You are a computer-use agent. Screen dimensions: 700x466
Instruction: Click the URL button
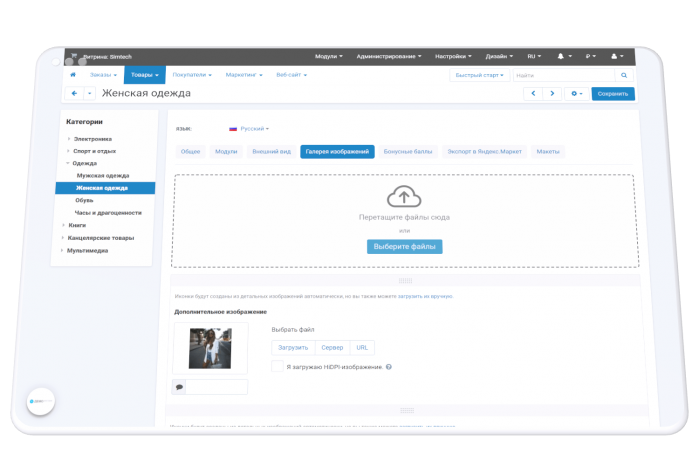point(362,348)
